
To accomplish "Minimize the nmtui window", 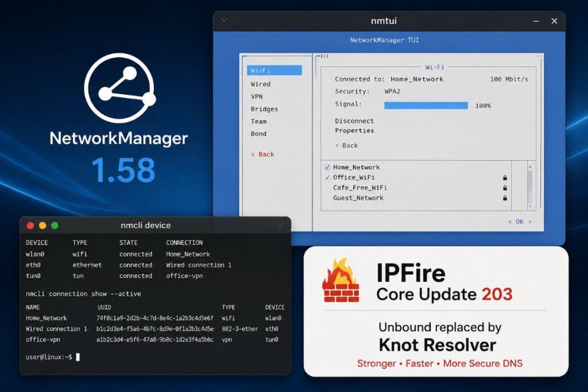I will 536,21.
